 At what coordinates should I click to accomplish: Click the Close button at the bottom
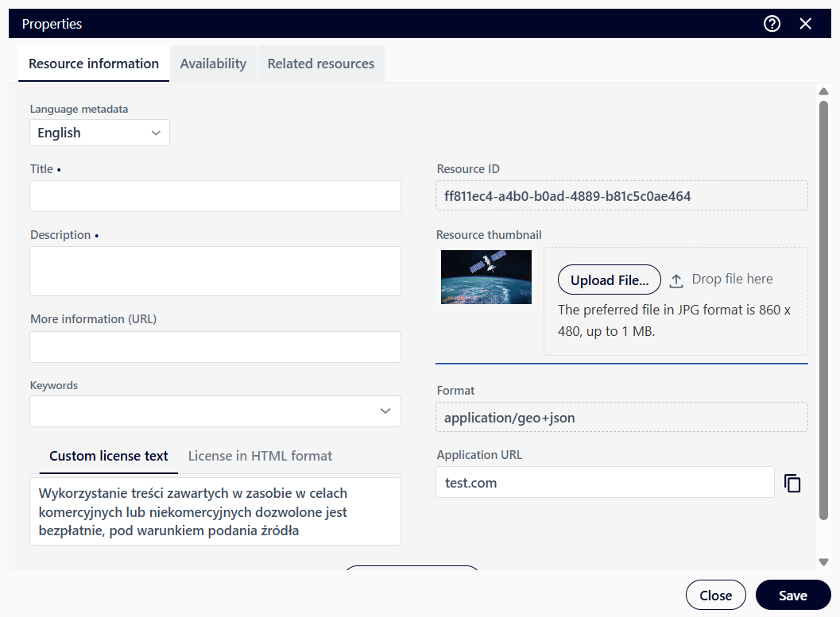[x=715, y=596]
